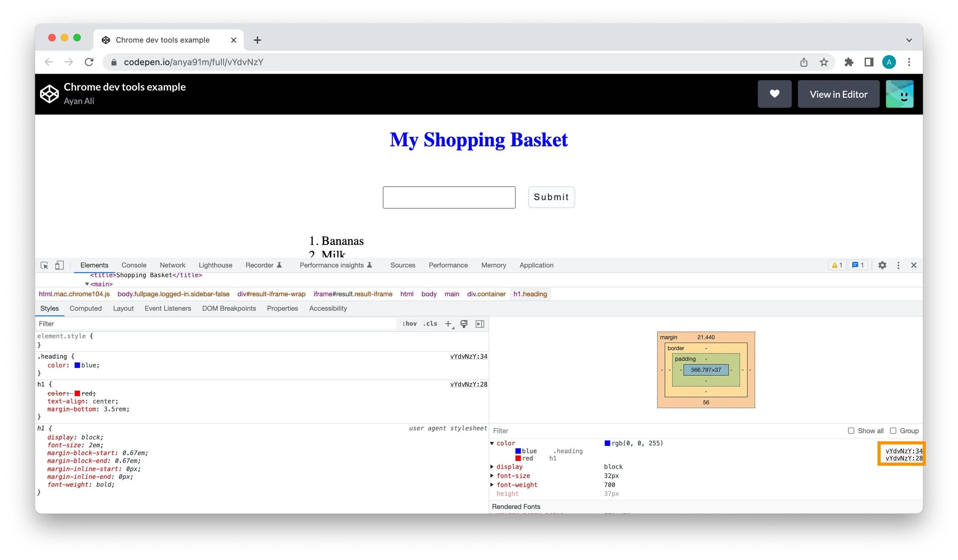Toggle the Show all checkbox in Computed
Screen dimensions: 958x560
click(852, 431)
